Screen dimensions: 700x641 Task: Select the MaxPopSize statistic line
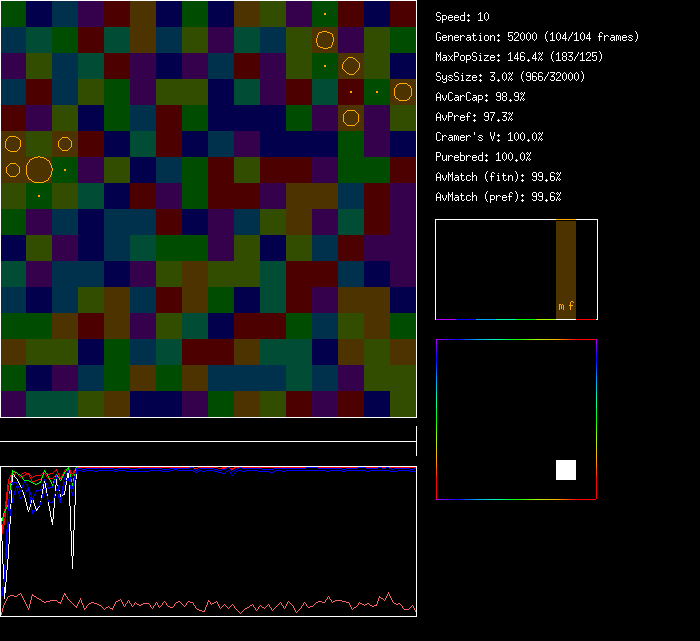click(517, 57)
